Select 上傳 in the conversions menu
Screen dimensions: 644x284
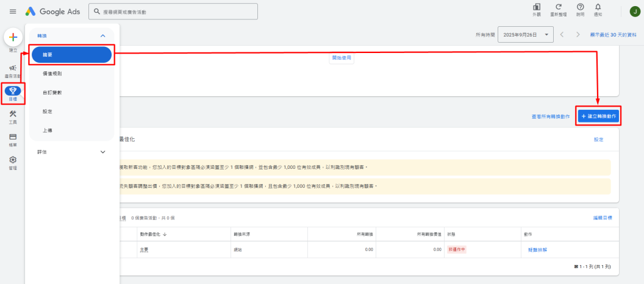[47, 130]
